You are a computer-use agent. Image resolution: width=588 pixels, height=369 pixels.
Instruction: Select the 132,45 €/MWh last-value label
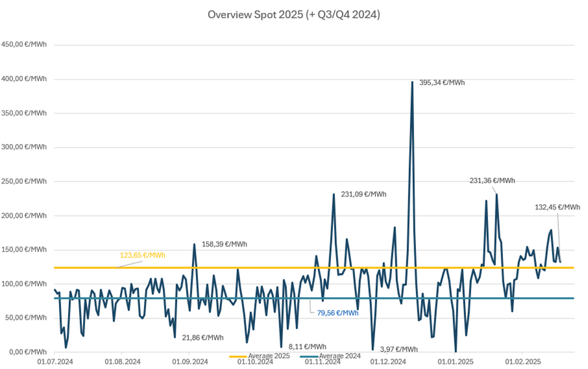pos(557,208)
